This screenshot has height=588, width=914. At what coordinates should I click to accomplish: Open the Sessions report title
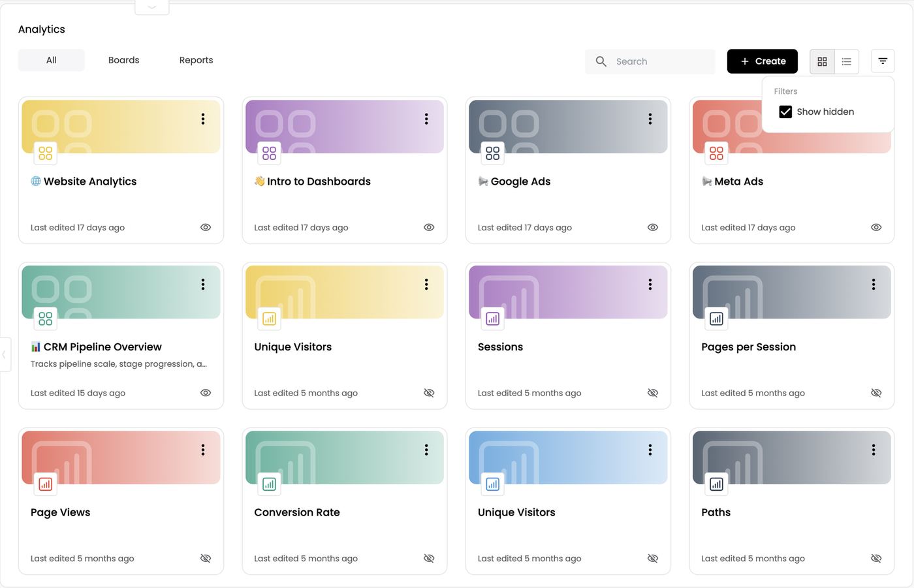pyautogui.click(x=500, y=347)
